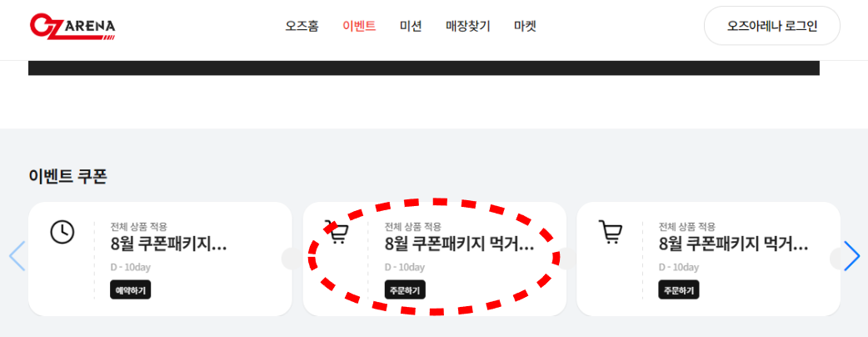Click 주문하기 on the rightmost coupon

pyautogui.click(x=679, y=289)
